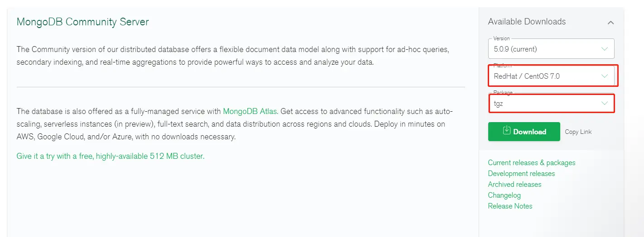Select the RedHat / CentOS 7.0 platform field
Image resolution: width=644 pixels, height=237 pixels.
coord(551,76)
